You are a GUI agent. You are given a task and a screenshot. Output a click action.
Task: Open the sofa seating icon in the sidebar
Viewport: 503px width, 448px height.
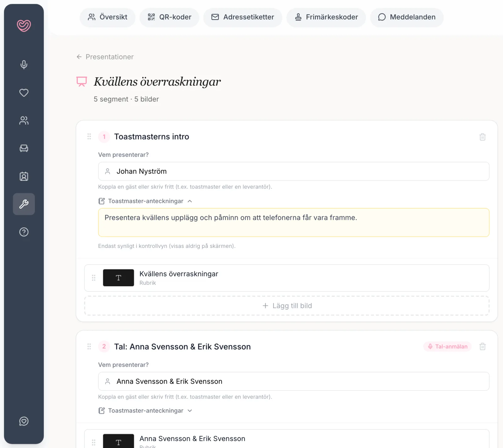(24, 148)
